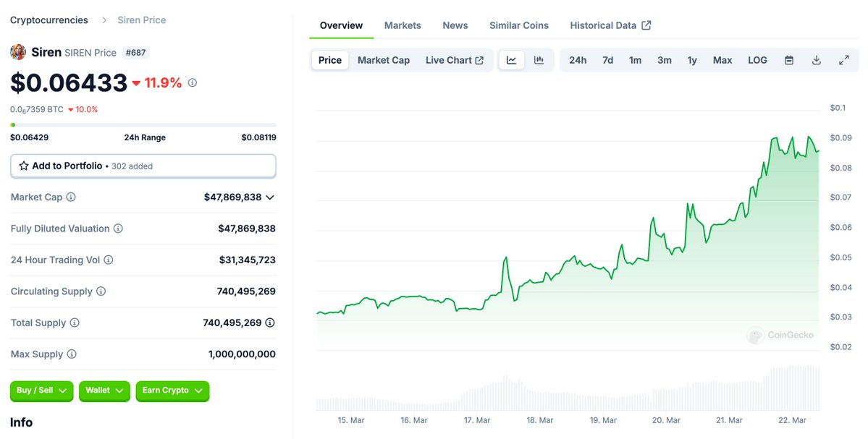Open the Markets tab
868x439 pixels.
403,25
